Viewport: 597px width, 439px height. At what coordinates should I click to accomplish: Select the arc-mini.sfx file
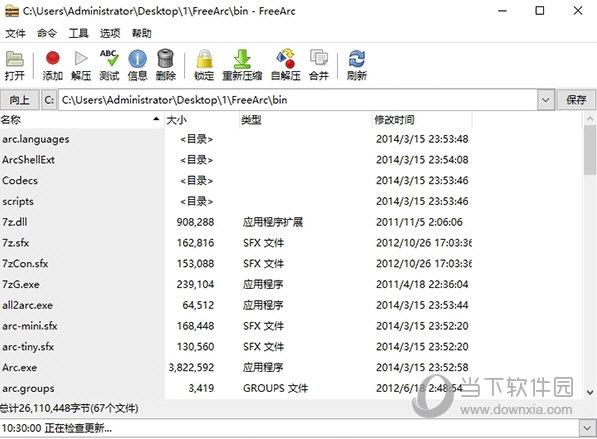235,326
